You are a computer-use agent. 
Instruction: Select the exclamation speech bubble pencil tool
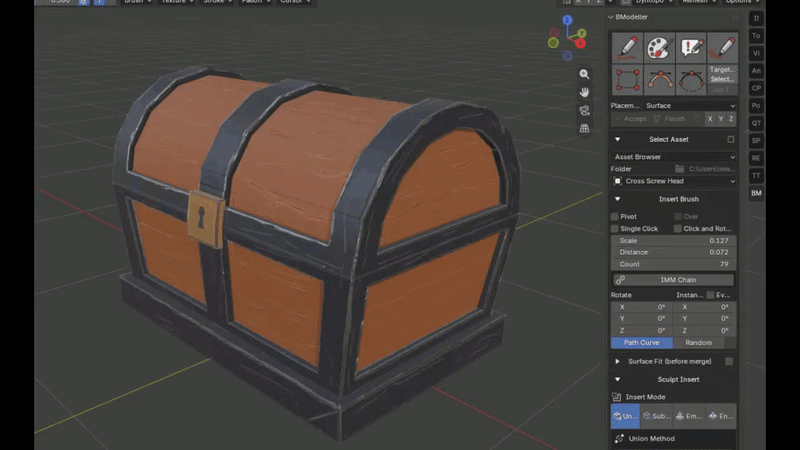click(691, 48)
